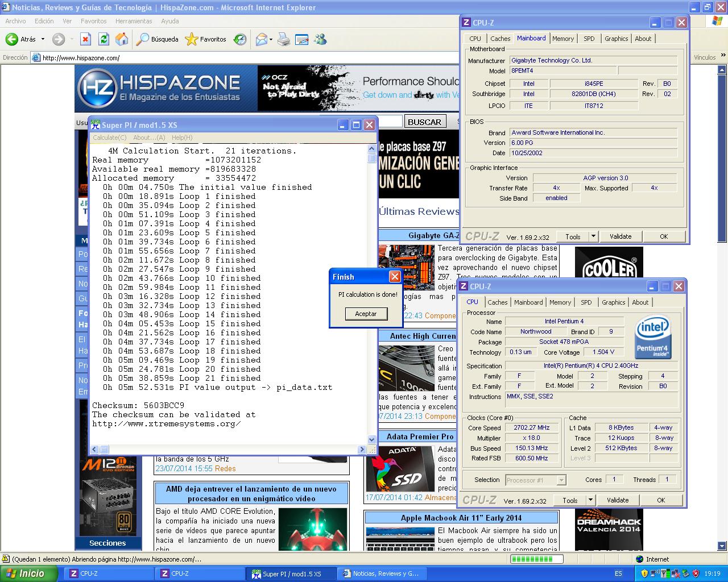Open Calculate menu in Super PI
The height and width of the screenshot is (582, 728).
pyautogui.click(x=109, y=138)
